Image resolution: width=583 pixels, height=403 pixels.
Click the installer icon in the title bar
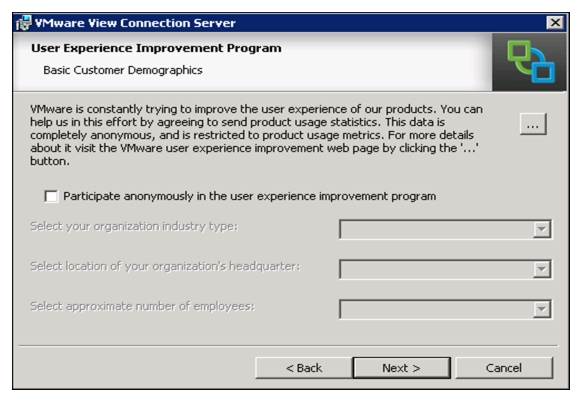tap(24, 23)
